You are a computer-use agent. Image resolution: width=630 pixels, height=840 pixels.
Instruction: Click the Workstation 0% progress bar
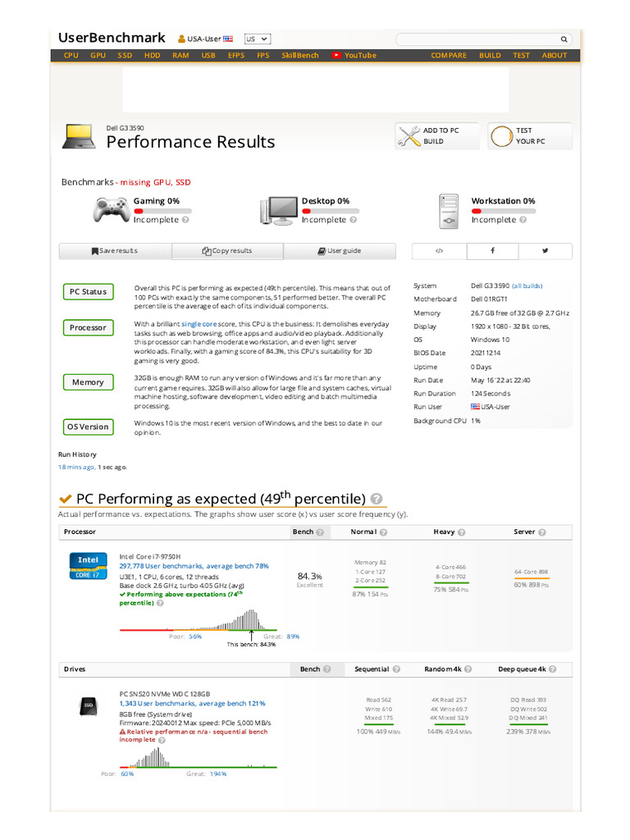click(504, 211)
